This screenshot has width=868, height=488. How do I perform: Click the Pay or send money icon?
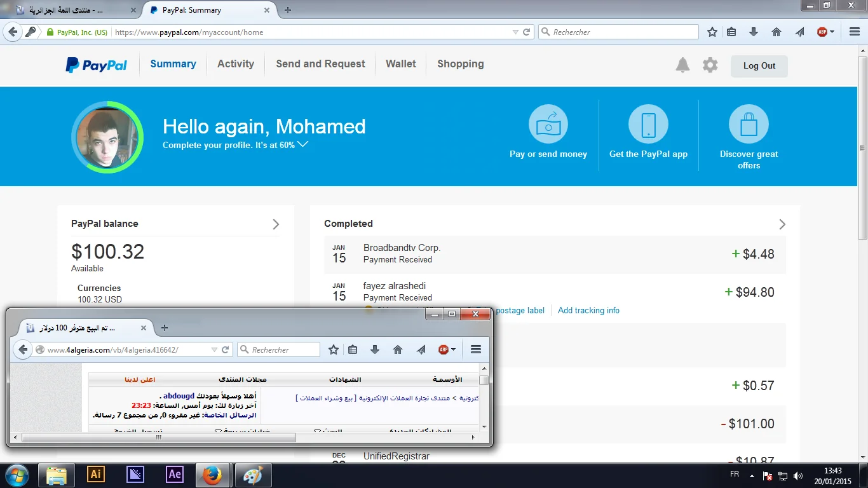pyautogui.click(x=548, y=125)
